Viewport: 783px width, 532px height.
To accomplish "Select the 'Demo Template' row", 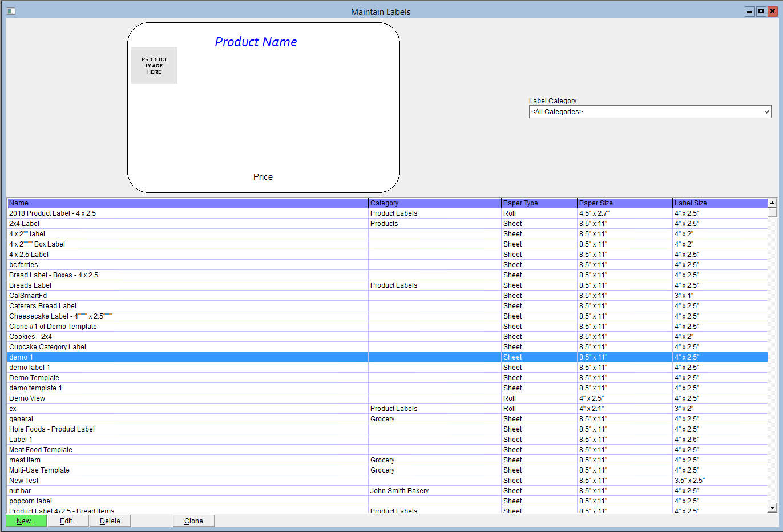I will tap(388, 378).
